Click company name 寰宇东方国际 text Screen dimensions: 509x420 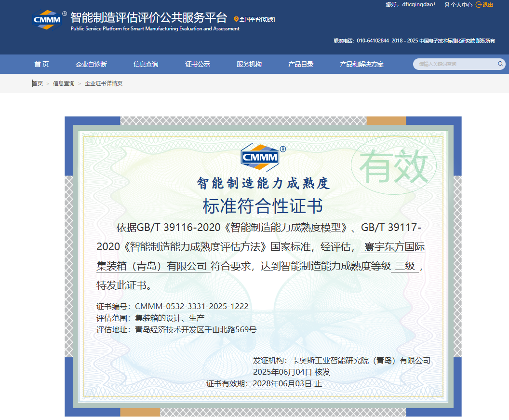pyautogui.click(x=394, y=247)
